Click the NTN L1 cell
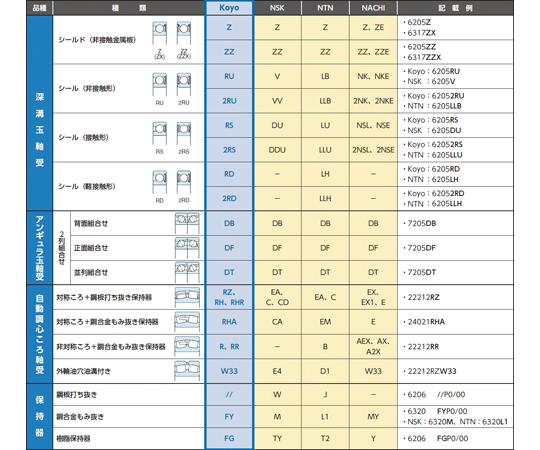Viewport: 540px width, 450px height. pos(325,417)
